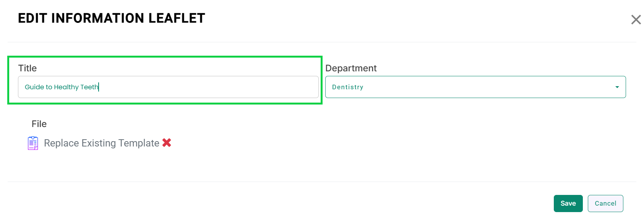This screenshot has width=644, height=222.
Task: Click the File section label
Action: pos(39,124)
